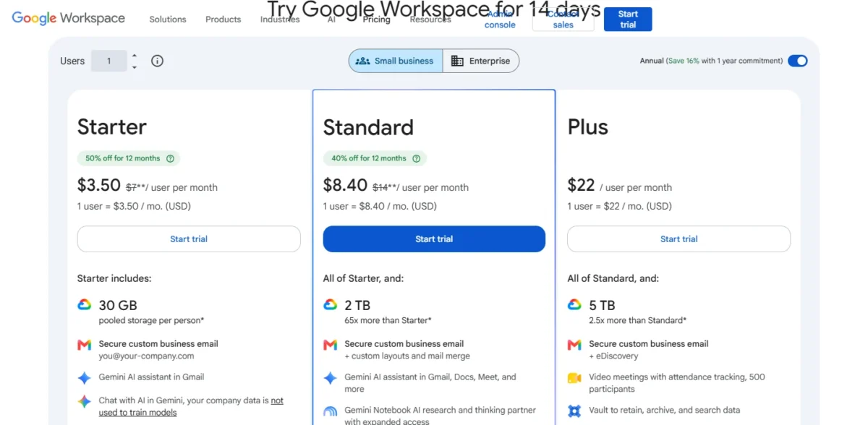Click the building icon on Enterprise
This screenshot has height=425, width=868.
pyautogui.click(x=457, y=61)
